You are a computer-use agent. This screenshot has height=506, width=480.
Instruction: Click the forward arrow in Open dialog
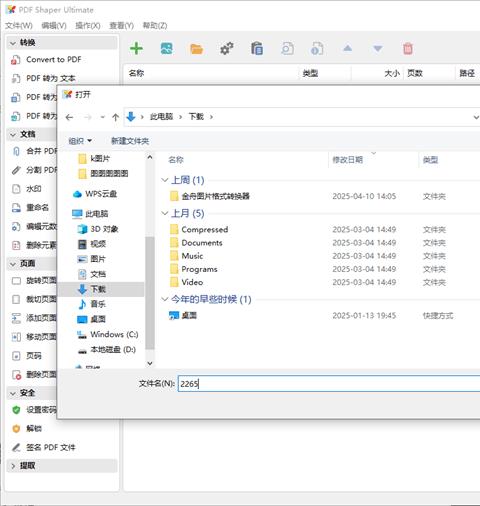tap(87, 117)
